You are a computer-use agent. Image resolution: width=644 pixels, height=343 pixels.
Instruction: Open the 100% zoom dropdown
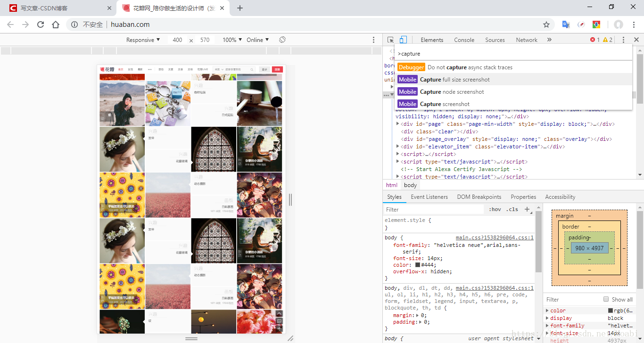click(x=232, y=40)
